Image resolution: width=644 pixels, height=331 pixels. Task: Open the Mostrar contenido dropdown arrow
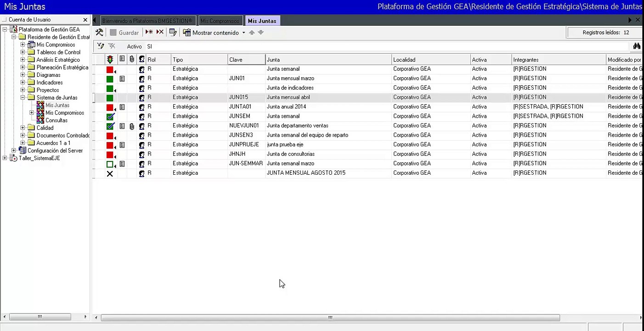[x=243, y=33]
